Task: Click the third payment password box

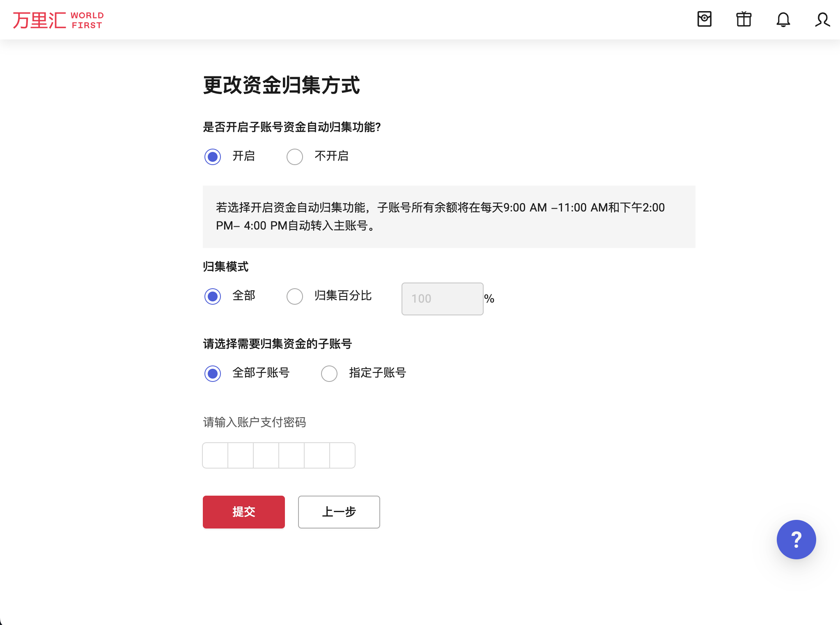Action: click(266, 455)
